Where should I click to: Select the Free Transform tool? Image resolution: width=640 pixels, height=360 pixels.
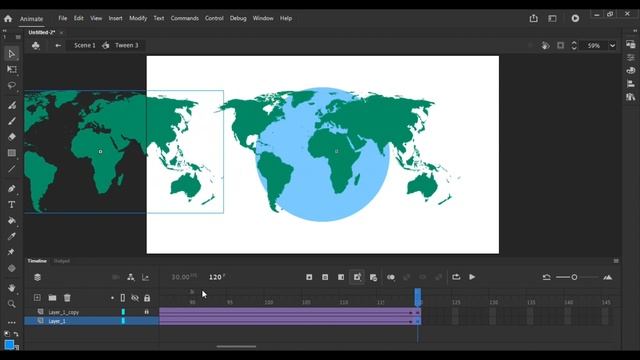[11, 69]
